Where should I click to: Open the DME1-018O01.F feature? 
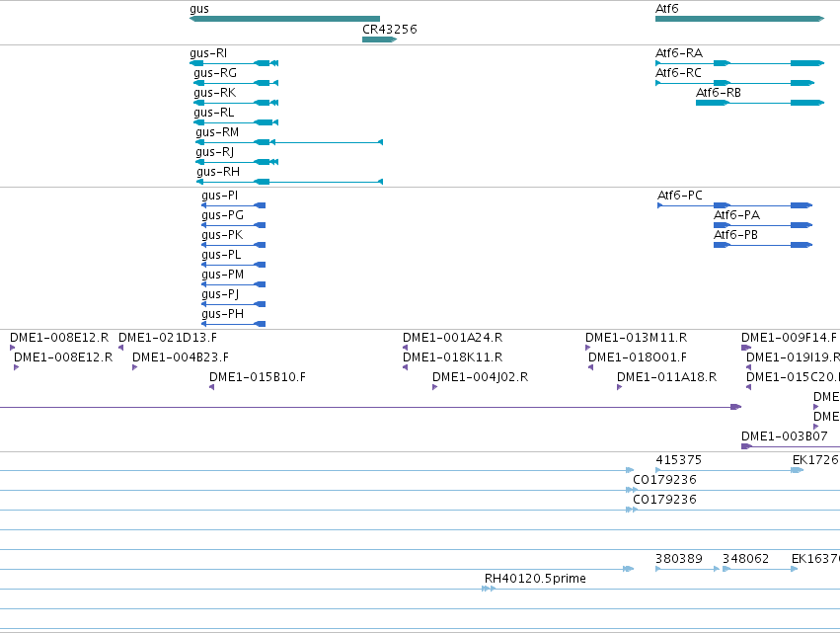point(590,367)
